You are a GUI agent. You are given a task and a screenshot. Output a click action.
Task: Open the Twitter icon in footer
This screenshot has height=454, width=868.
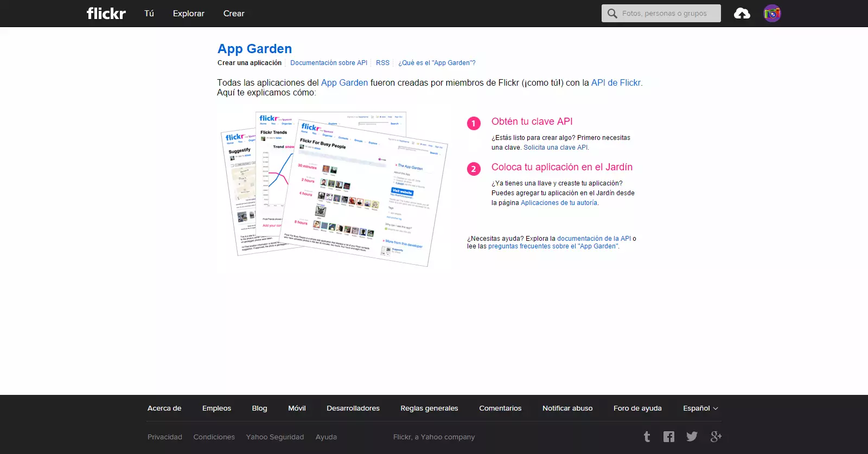click(x=692, y=437)
